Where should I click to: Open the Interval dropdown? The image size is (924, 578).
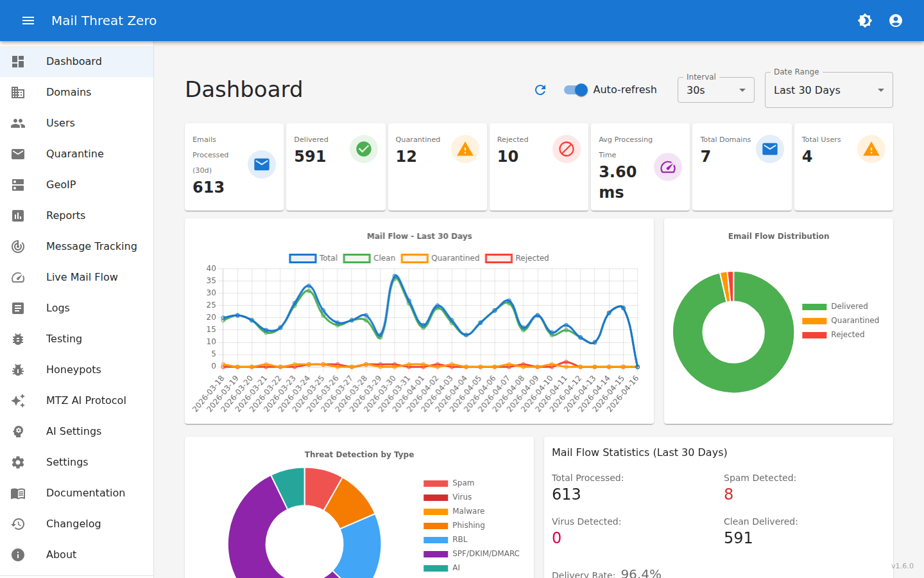click(715, 90)
